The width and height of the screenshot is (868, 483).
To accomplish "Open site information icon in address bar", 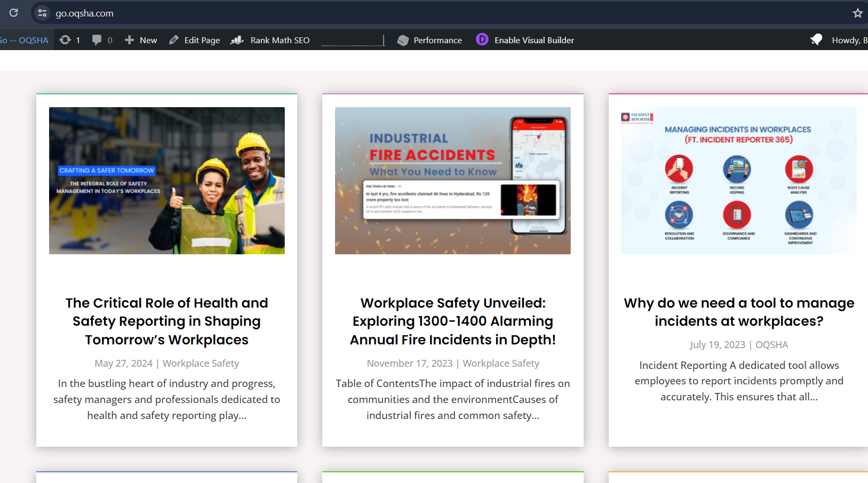I will [42, 13].
